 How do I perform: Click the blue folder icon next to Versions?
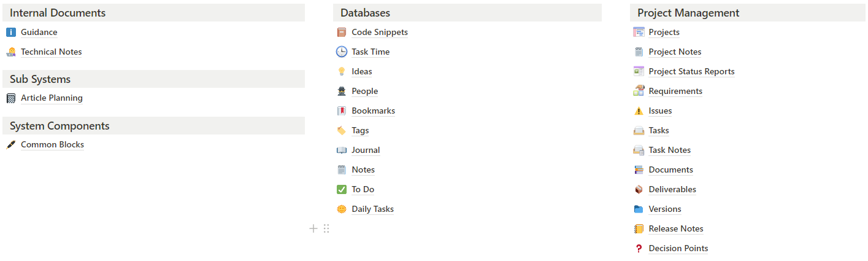639,209
